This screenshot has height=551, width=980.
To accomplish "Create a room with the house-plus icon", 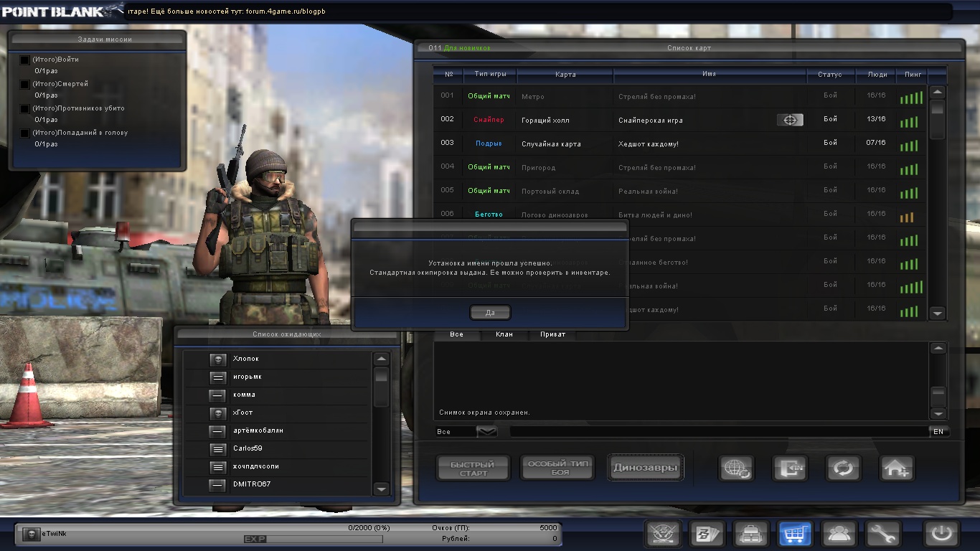I will tap(897, 468).
